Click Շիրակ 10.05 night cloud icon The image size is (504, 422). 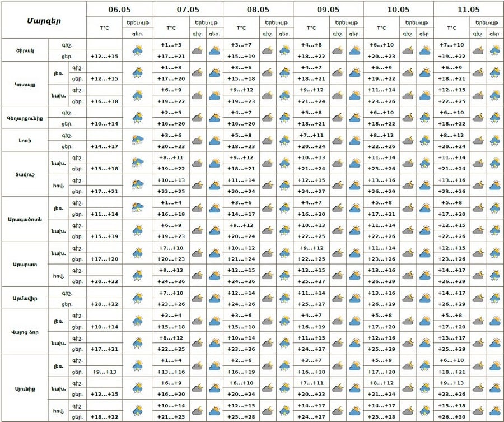pos(408,50)
